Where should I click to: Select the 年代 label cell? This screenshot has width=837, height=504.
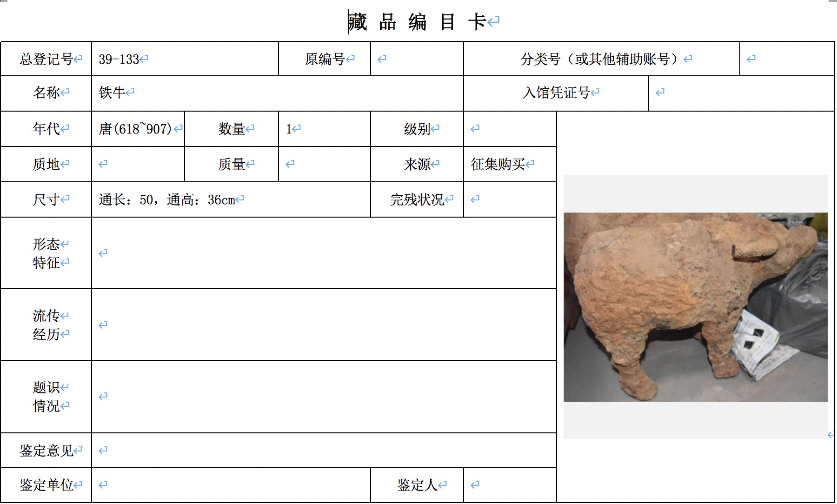46,129
